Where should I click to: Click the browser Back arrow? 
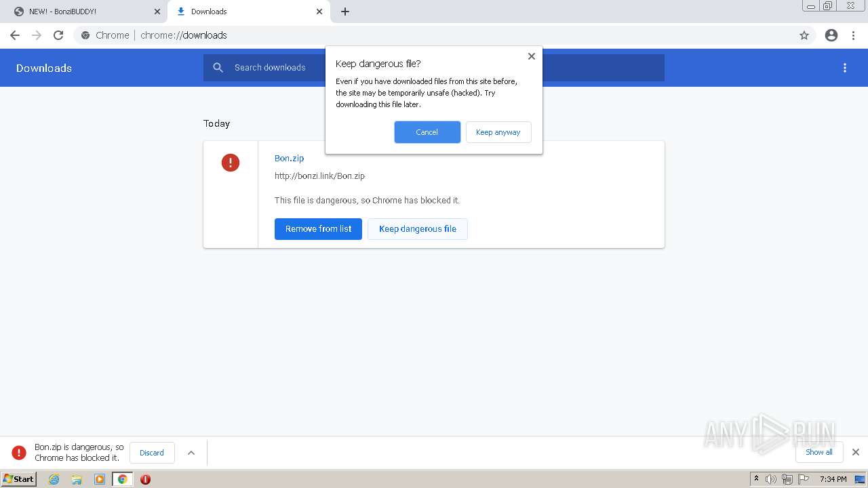pyautogui.click(x=15, y=35)
